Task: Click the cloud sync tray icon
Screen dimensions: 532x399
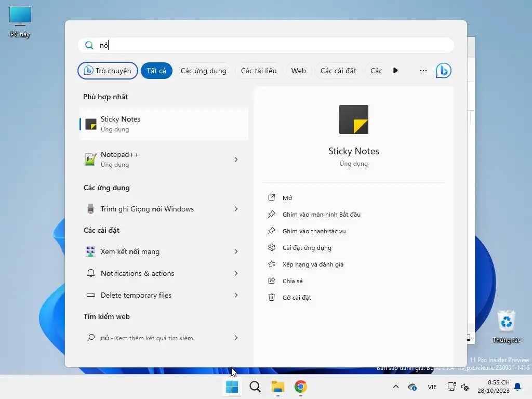Action: pyautogui.click(x=412, y=387)
